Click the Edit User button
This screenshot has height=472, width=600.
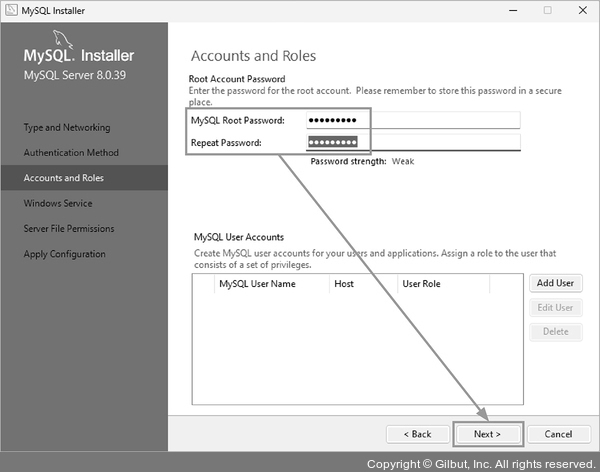click(555, 308)
